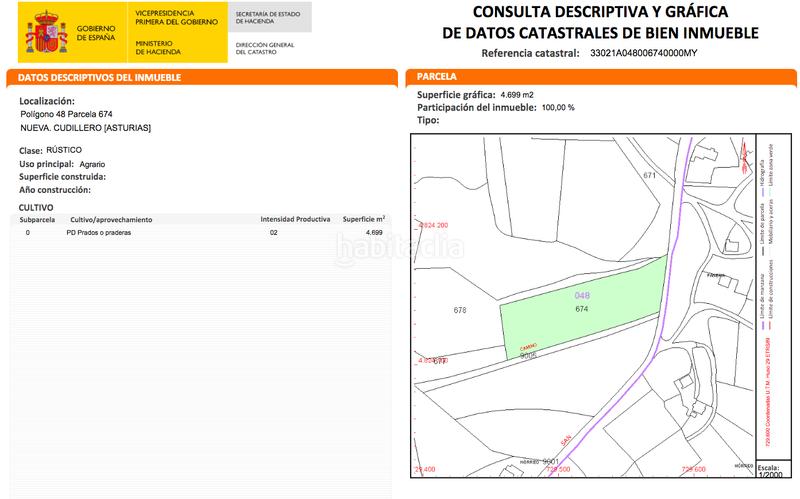
Task: Click the 'Intensidad Productiva' column header
Action: pyautogui.click(x=295, y=218)
